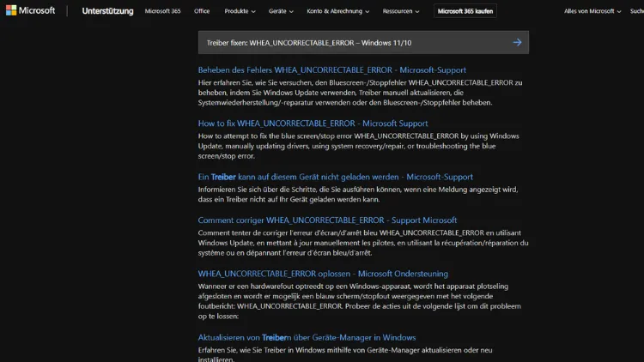644x362 pixels.
Task: Expand the Geräte dropdown
Action: coord(281,11)
